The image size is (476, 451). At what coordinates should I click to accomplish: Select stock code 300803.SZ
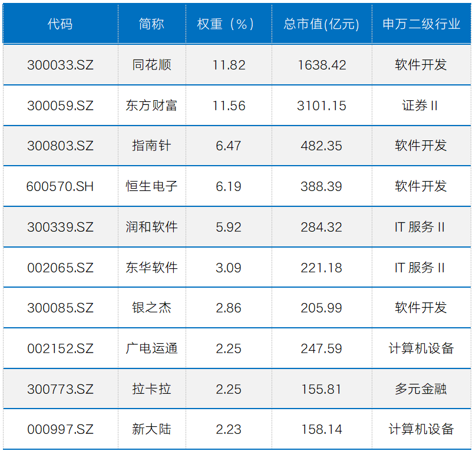(x=61, y=146)
